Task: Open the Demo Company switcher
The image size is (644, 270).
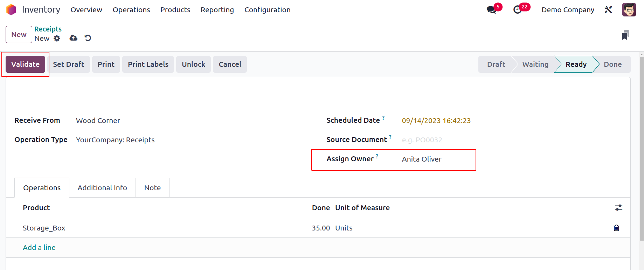Action: tap(568, 10)
